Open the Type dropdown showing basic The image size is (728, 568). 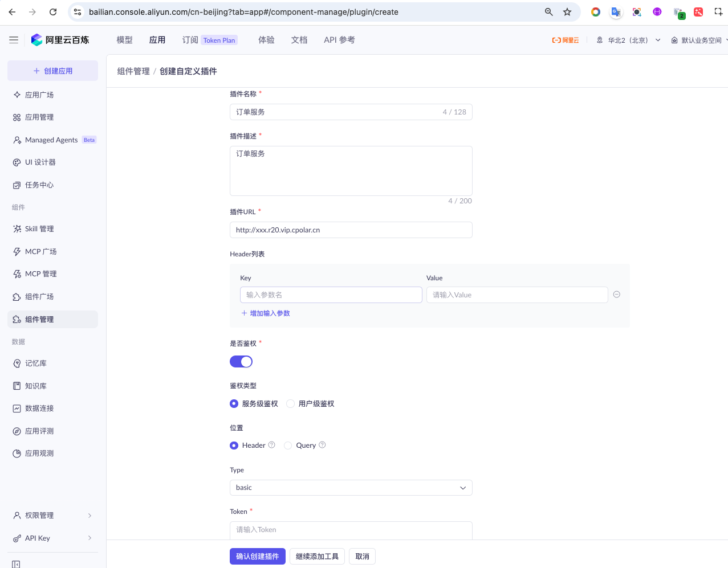click(351, 488)
